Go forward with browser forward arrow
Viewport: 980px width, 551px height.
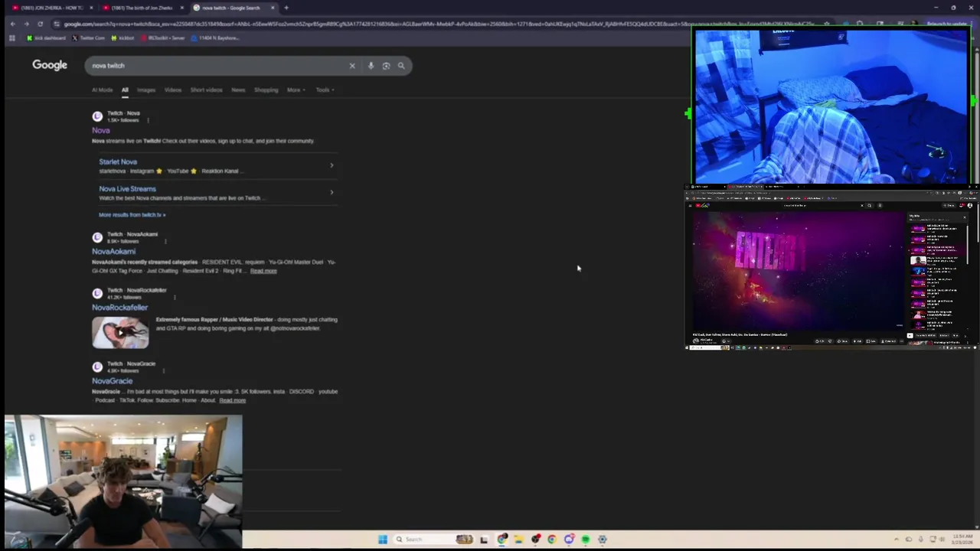pos(26,24)
